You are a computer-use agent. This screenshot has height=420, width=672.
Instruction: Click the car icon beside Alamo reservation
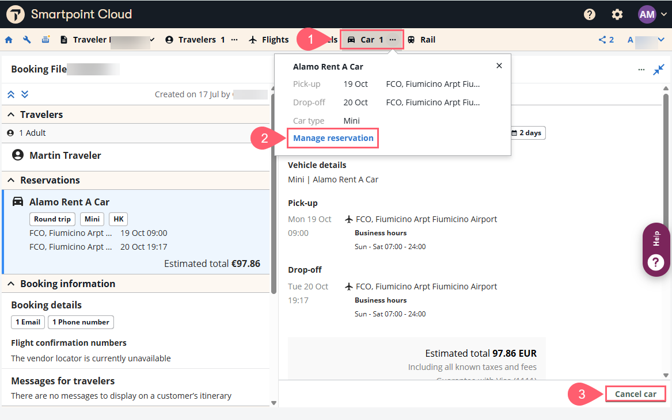click(18, 201)
